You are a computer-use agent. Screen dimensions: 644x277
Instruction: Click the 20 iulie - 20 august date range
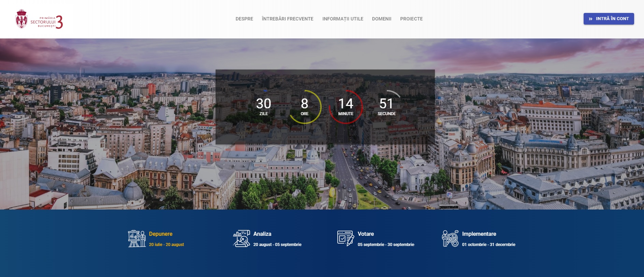[166, 245]
